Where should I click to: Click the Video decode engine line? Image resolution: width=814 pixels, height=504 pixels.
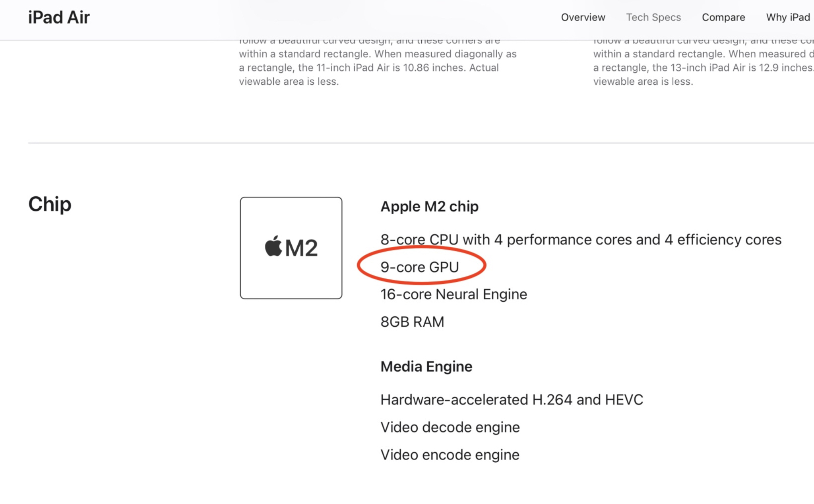pyautogui.click(x=450, y=427)
